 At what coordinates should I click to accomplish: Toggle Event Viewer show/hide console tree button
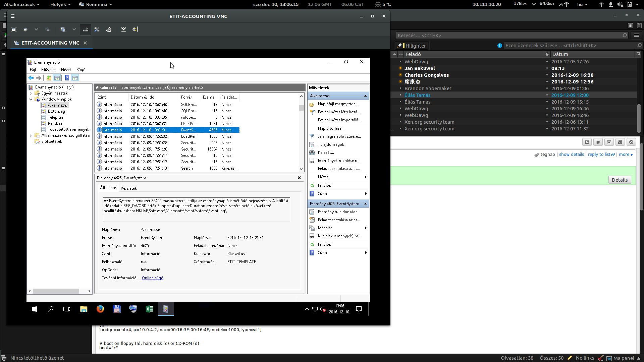[x=57, y=78]
